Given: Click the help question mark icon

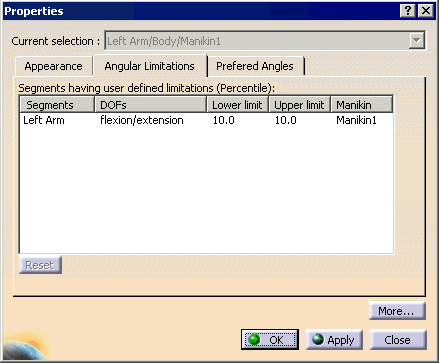Looking at the screenshot, I should [407, 11].
